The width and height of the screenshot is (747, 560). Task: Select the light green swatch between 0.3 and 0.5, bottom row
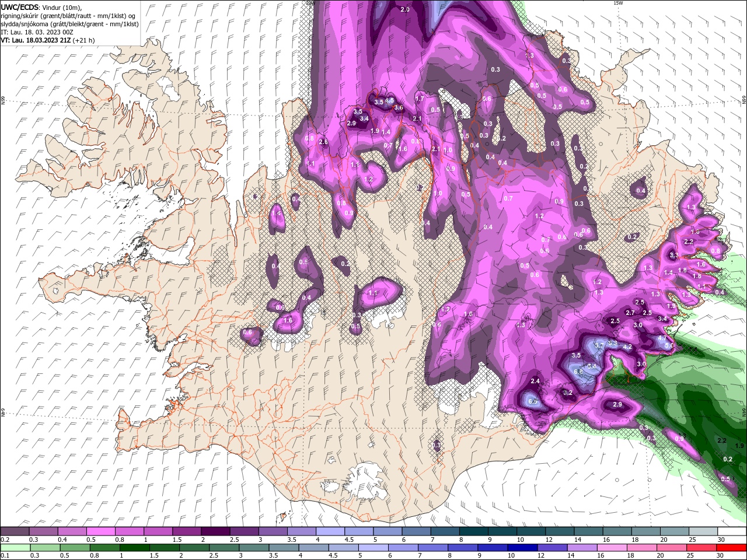[x=45, y=548]
